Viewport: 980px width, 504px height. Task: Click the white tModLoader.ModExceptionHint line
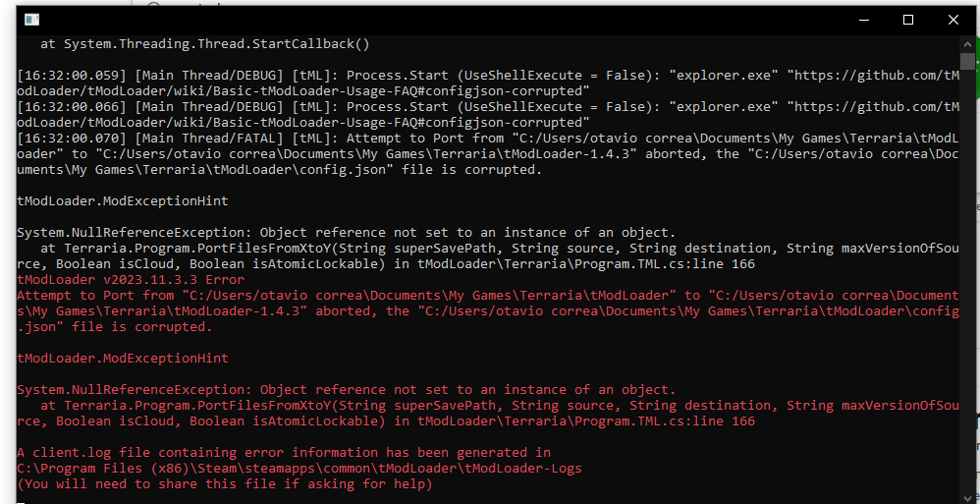123,200
